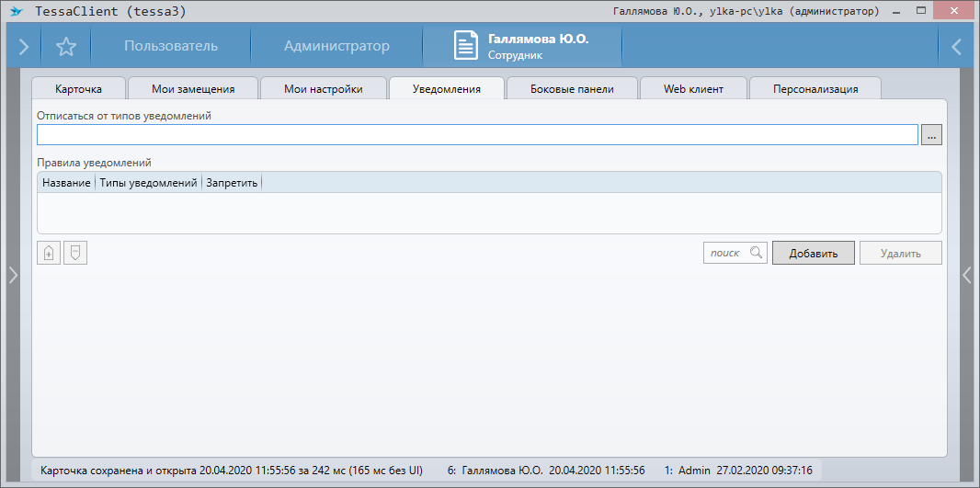Click the favorites star icon
The image size is (980, 488).
pos(65,46)
